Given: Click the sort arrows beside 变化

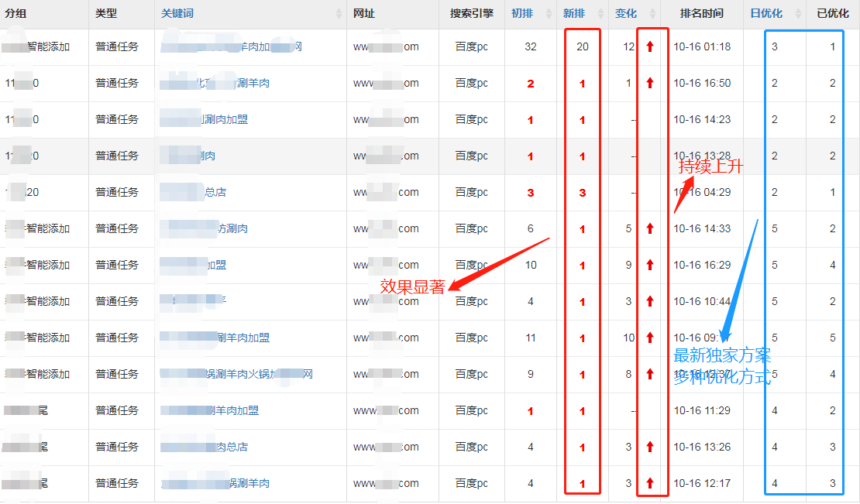Looking at the screenshot, I should pos(652,14).
